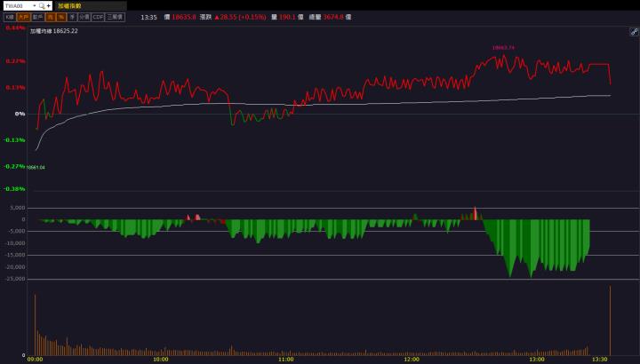Click the magnifier search icon beside TWA00
This screenshot has height=364, width=640.
pos(40,5)
